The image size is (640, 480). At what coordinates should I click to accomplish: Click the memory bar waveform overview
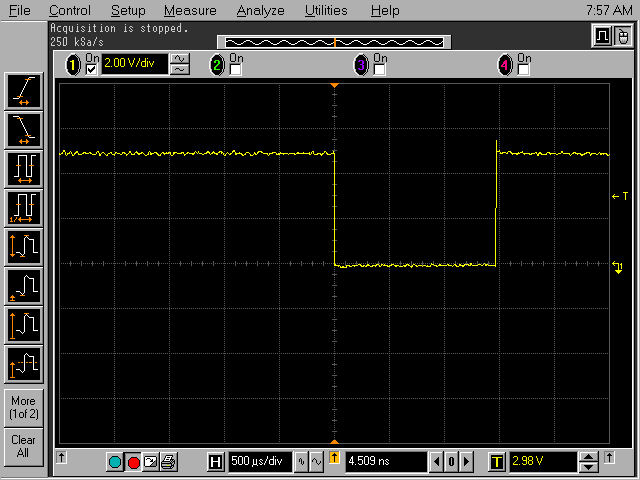(334, 42)
